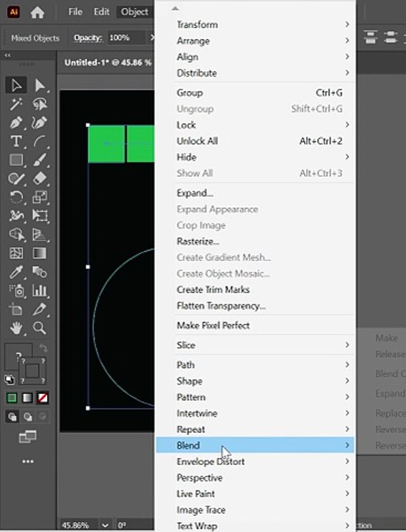Select the Direct Selection tool

pyautogui.click(x=40, y=86)
